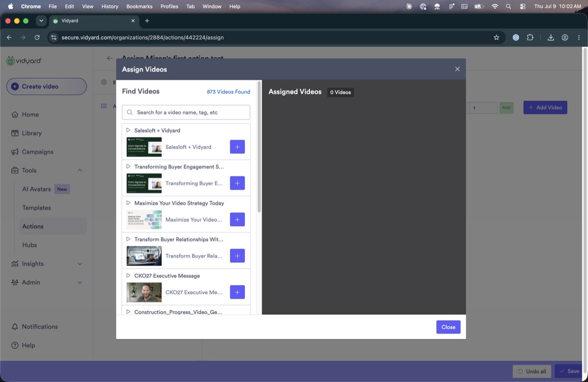Click the 873 Videos Found link

coord(228,92)
